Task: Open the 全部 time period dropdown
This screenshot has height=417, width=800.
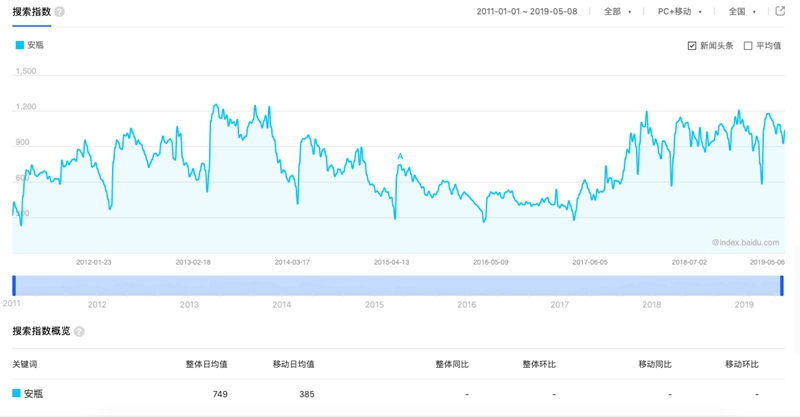Action: pos(617,12)
